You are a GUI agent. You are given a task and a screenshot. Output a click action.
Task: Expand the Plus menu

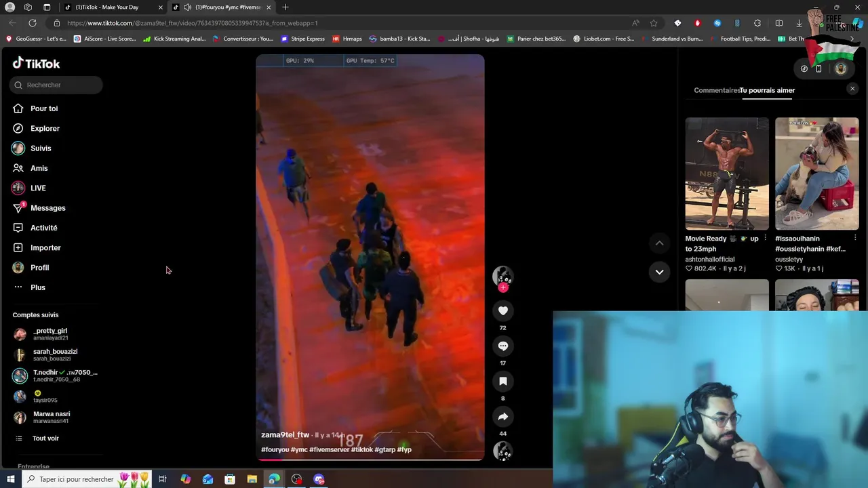coord(37,287)
